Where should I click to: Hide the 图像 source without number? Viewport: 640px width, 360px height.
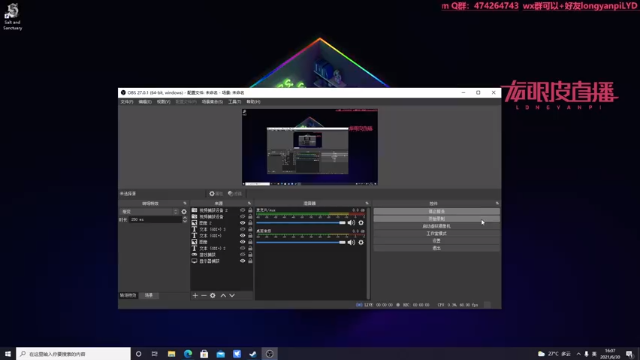click(x=242, y=242)
